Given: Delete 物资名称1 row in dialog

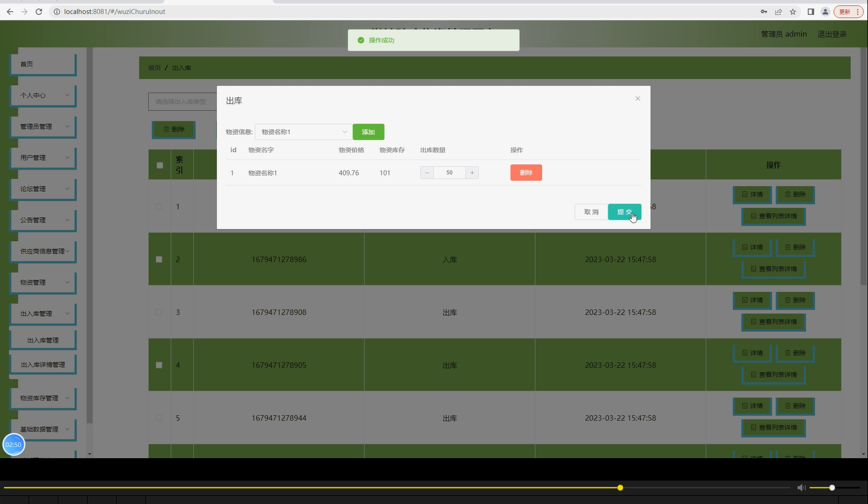Looking at the screenshot, I should [x=526, y=172].
